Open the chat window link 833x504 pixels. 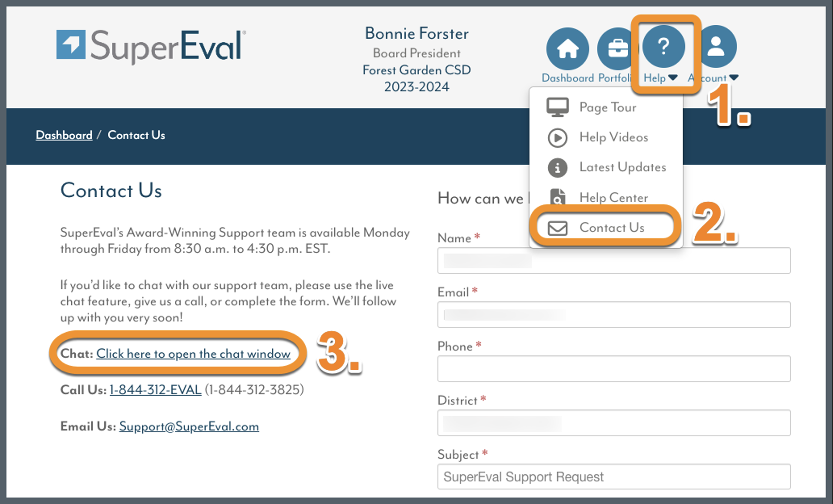(193, 354)
